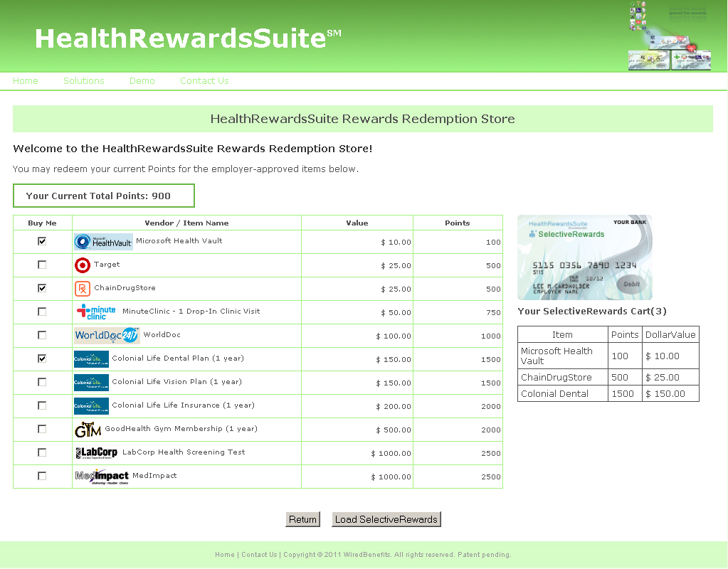This screenshot has height=569, width=728.
Task: Check the MedImpact Buy Me checkbox
Action: 42,476
